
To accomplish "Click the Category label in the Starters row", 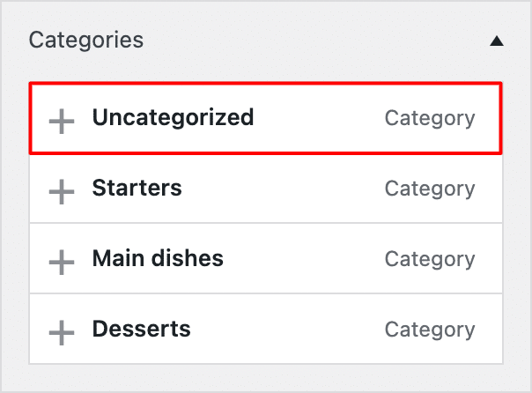I will pyautogui.click(x=430, y=189).
